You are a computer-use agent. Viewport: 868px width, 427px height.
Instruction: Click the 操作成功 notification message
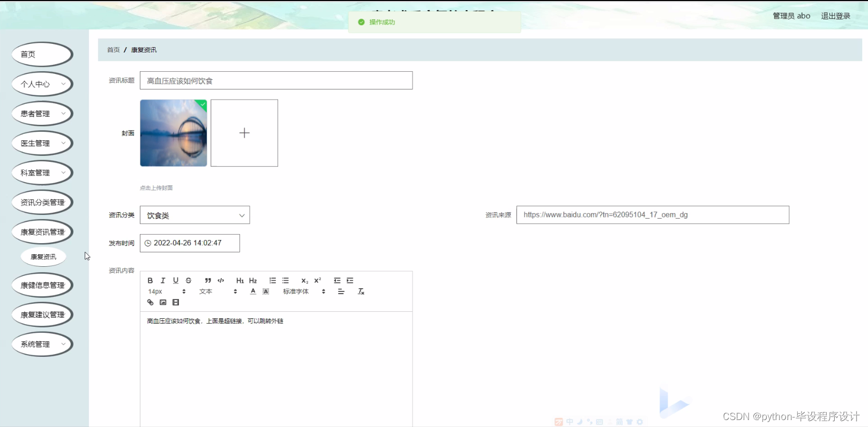click(382, 22)
